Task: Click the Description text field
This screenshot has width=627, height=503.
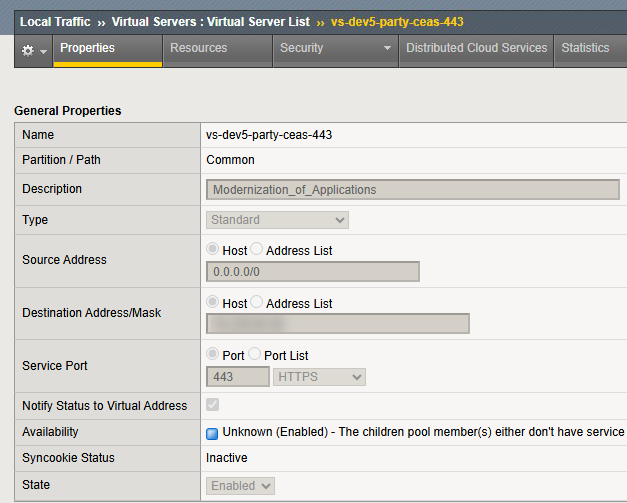Action: 412,189
